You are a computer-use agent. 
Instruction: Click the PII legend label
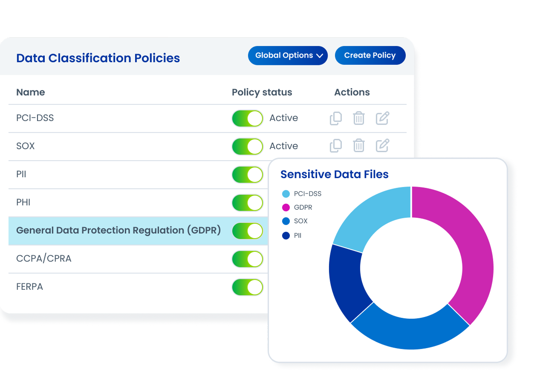pyautogui.click(x=298, y=235)
